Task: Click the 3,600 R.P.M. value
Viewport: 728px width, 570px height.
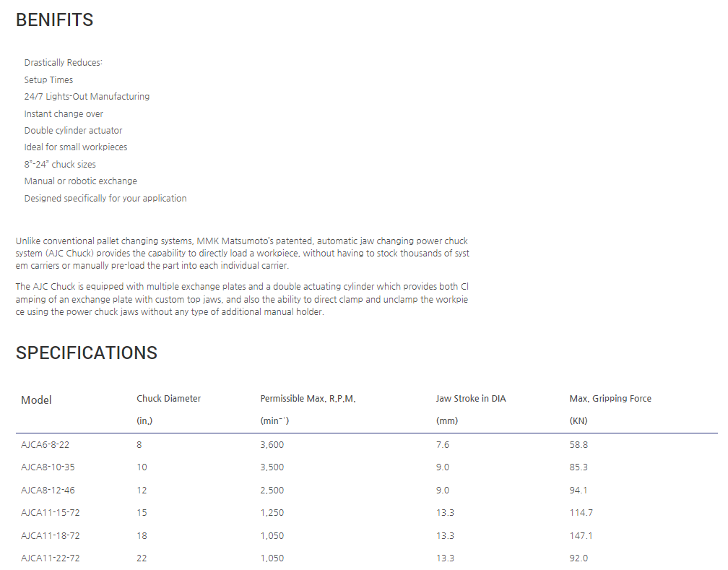Action: pos(272,445)
